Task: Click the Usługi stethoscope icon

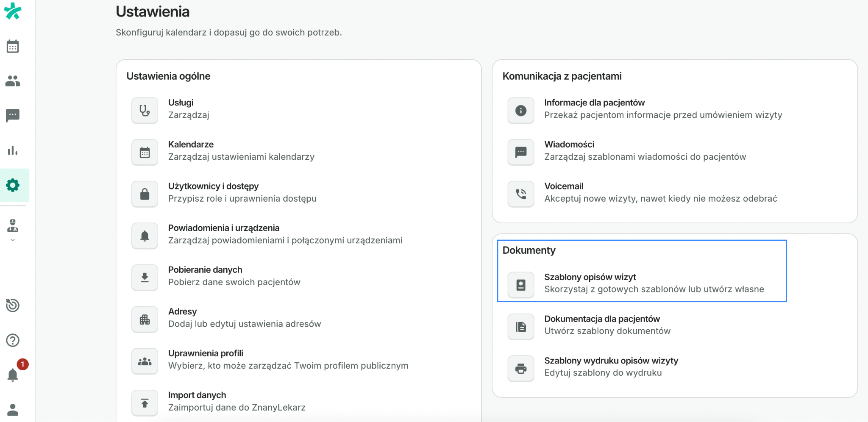Action: point(145,110)
